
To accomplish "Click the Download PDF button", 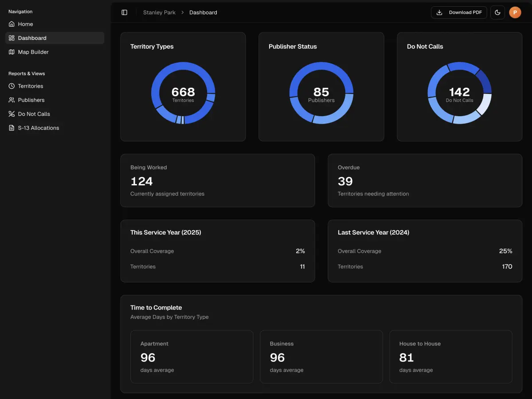I will (x=459, y=12).
